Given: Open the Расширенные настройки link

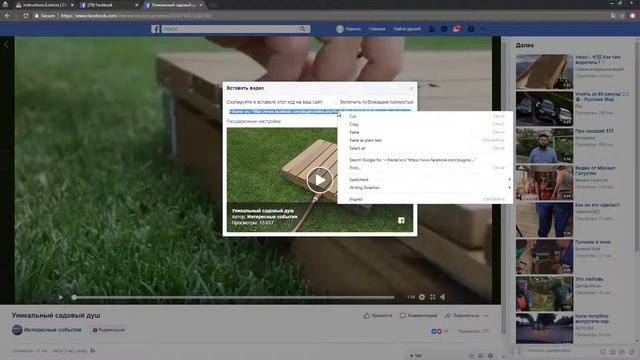Looking at the screenshot, I should tap(253, 121).
